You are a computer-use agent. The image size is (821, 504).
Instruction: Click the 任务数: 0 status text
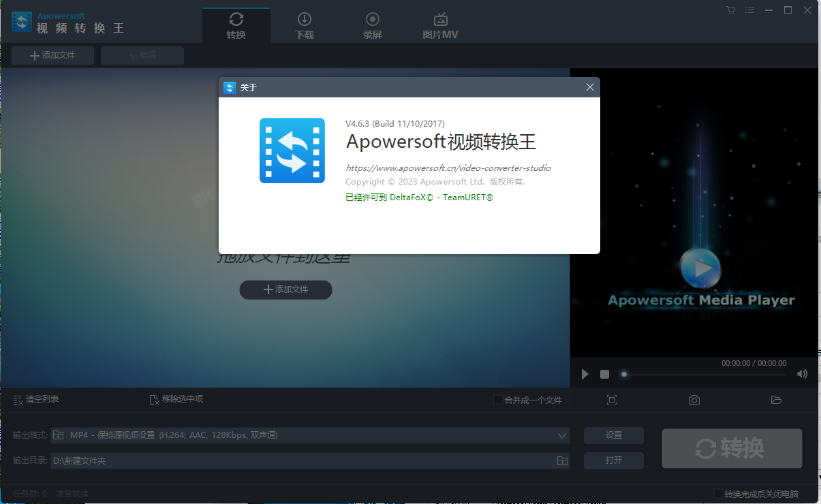pyautogui.click(x=29, y=494)
